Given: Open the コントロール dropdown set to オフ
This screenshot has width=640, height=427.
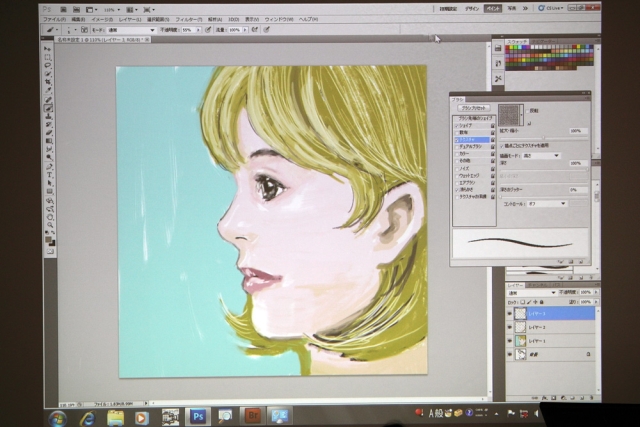Looking at the screenshot, I should point(547,203).
